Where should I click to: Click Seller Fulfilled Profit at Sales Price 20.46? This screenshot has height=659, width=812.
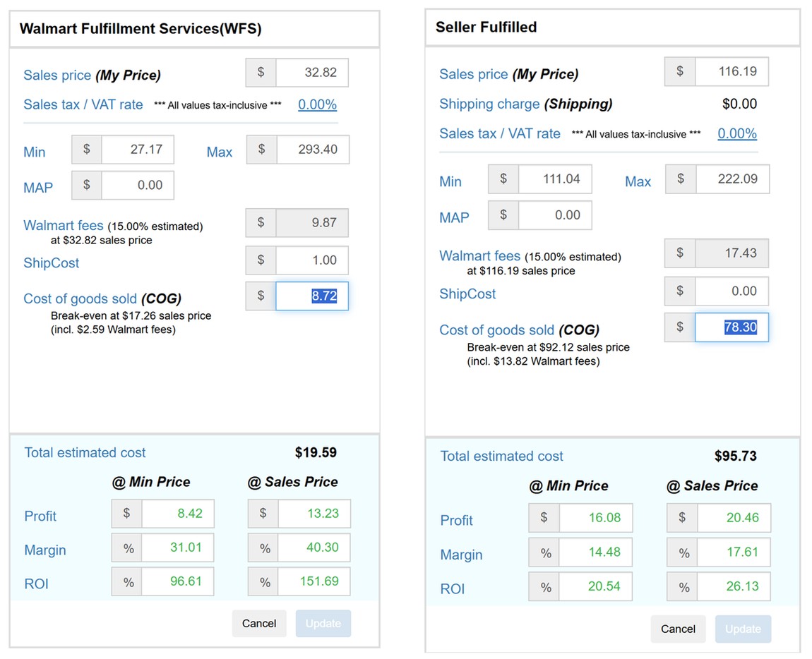click(734, 518)
